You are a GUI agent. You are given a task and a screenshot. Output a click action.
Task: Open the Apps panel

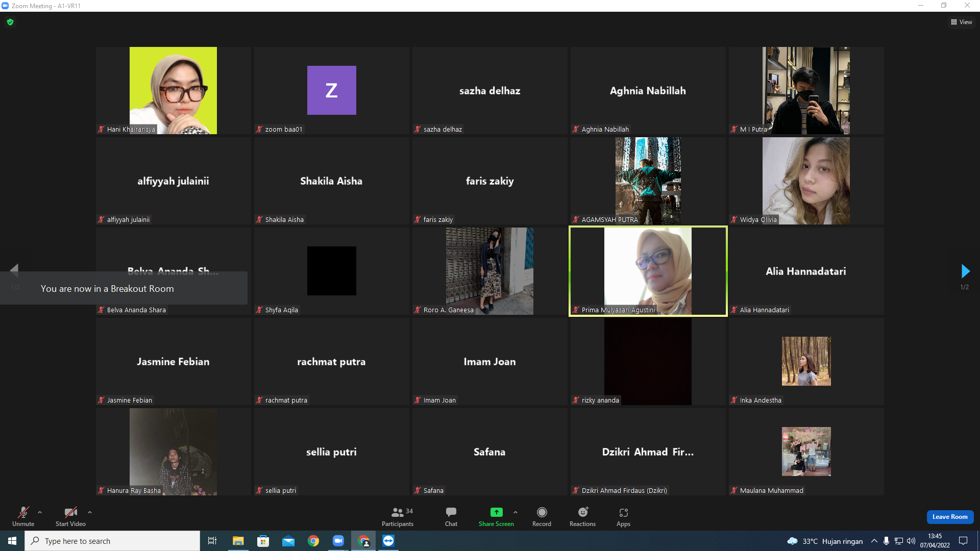click(x=623, y=516)
